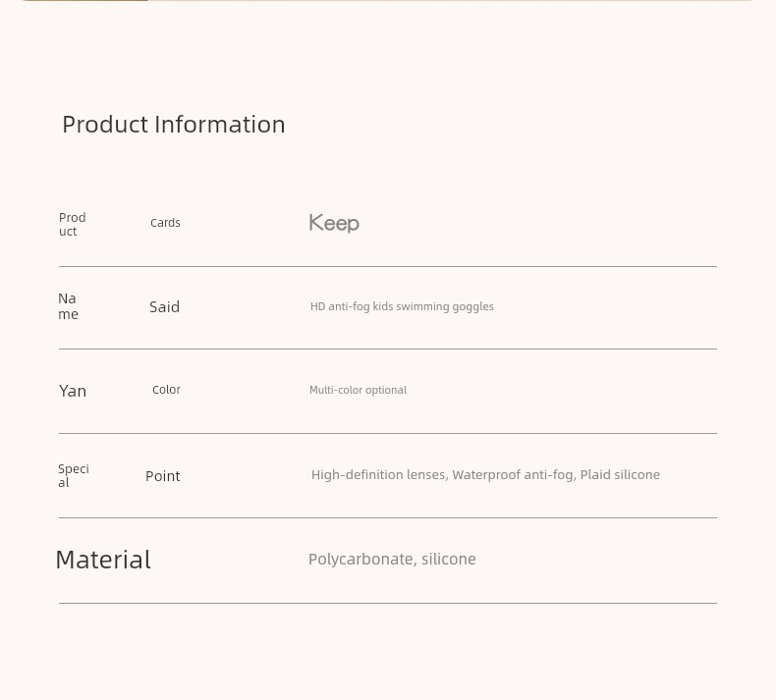The width and height of the screenshot is (776, 700).
Task: Click the Cards label
Action: [165, 223]
